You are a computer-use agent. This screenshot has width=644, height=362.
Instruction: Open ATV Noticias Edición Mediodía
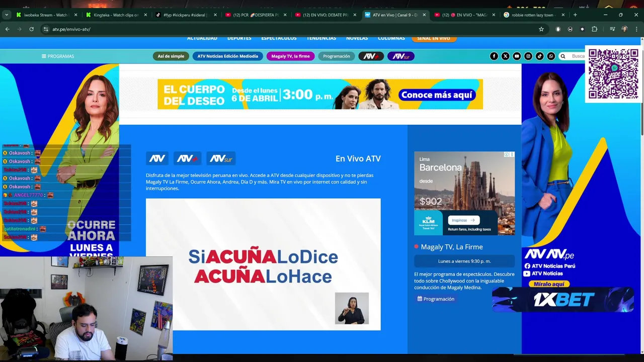[227, 56]
